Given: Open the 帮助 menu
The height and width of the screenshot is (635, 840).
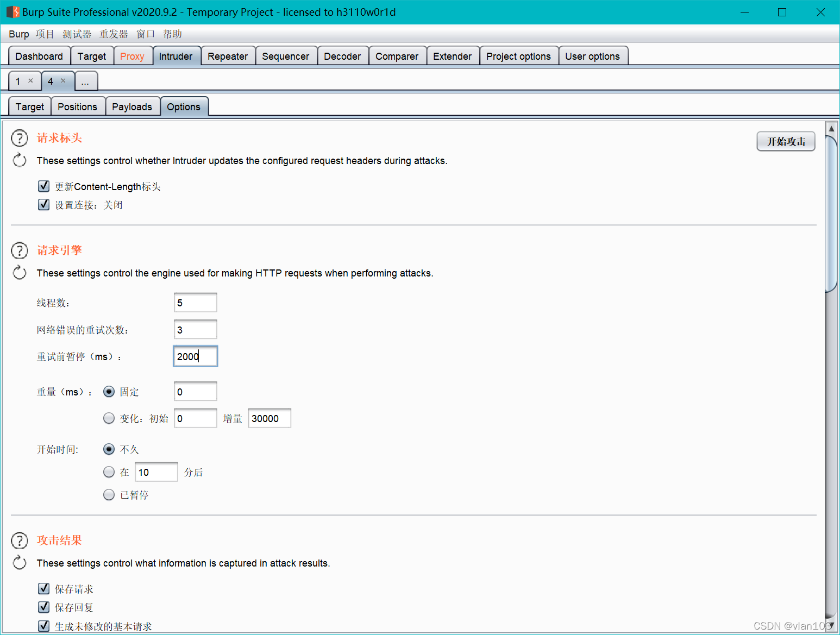Looking at the screenshot, I should [172, 34].
